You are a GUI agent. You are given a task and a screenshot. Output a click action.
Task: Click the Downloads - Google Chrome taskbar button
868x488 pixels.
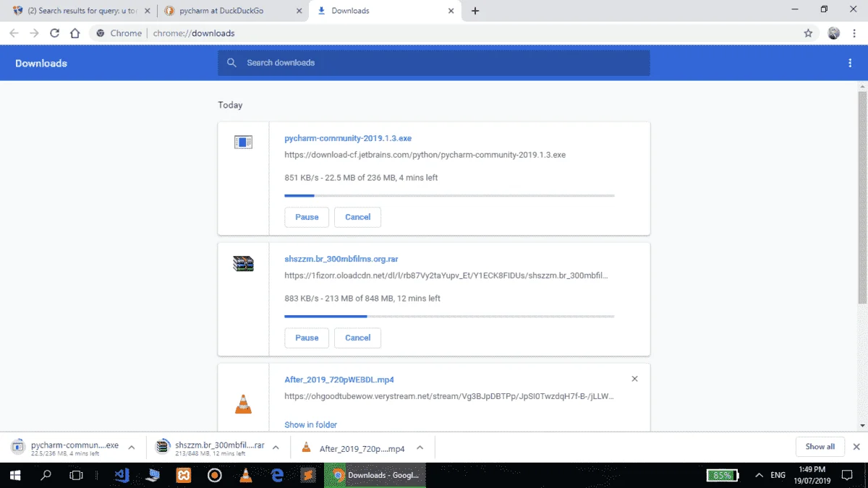[x=374, y=475]
